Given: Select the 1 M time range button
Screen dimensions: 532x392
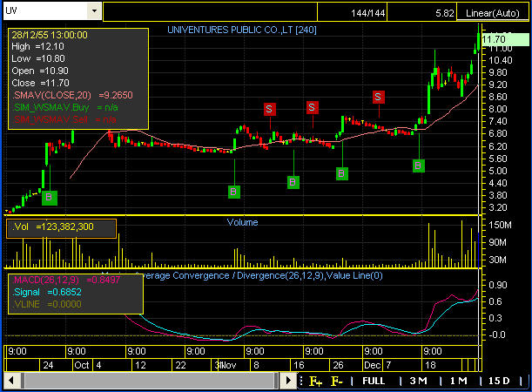Looking at the screenshot, I should (x=458, y=381).
